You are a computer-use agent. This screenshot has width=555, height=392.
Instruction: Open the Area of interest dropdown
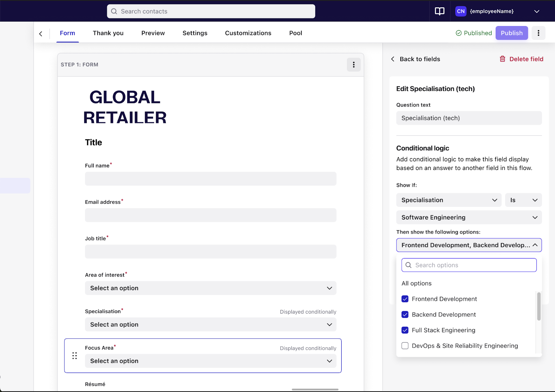(211, 288)
